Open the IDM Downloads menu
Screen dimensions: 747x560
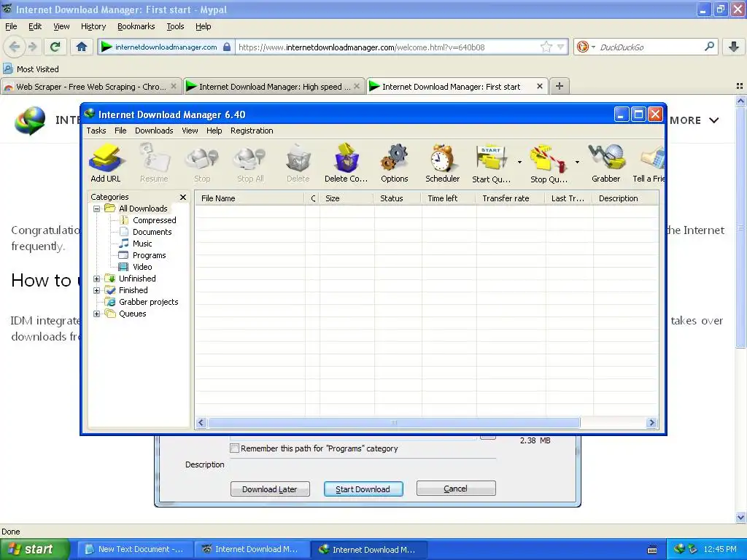click(x=154, y=131)
